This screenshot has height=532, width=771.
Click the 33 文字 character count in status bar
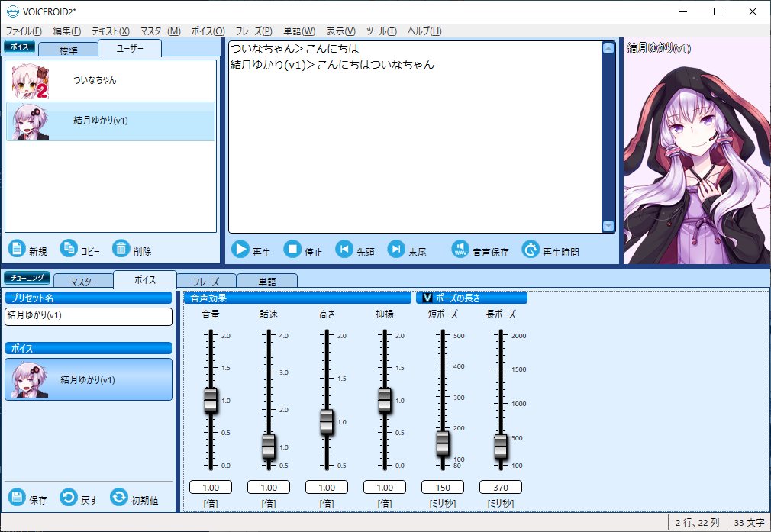[749, 522]
